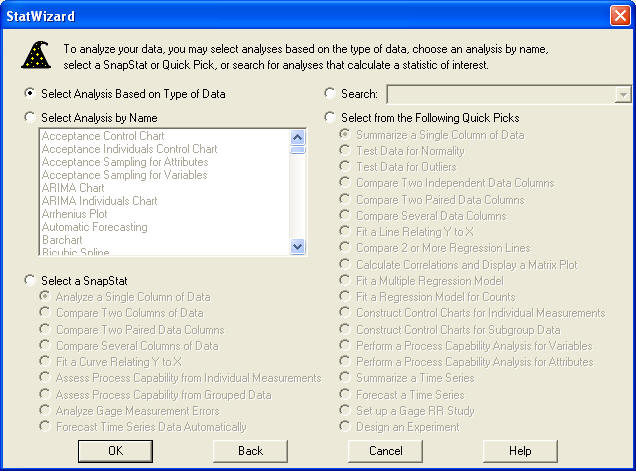
Task: Confirm the selection with the OK button
Action: 115,451
